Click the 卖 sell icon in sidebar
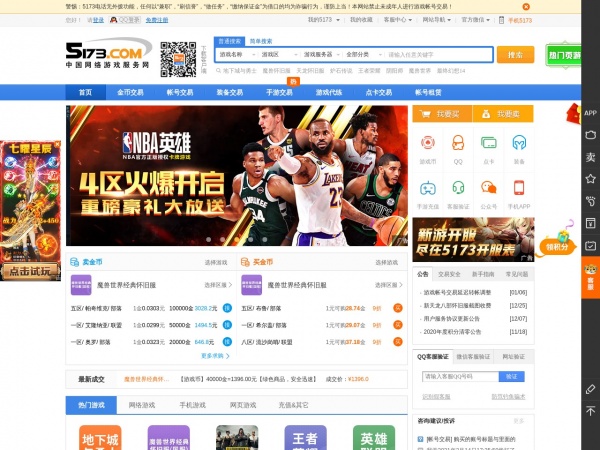 click(590, 157)
